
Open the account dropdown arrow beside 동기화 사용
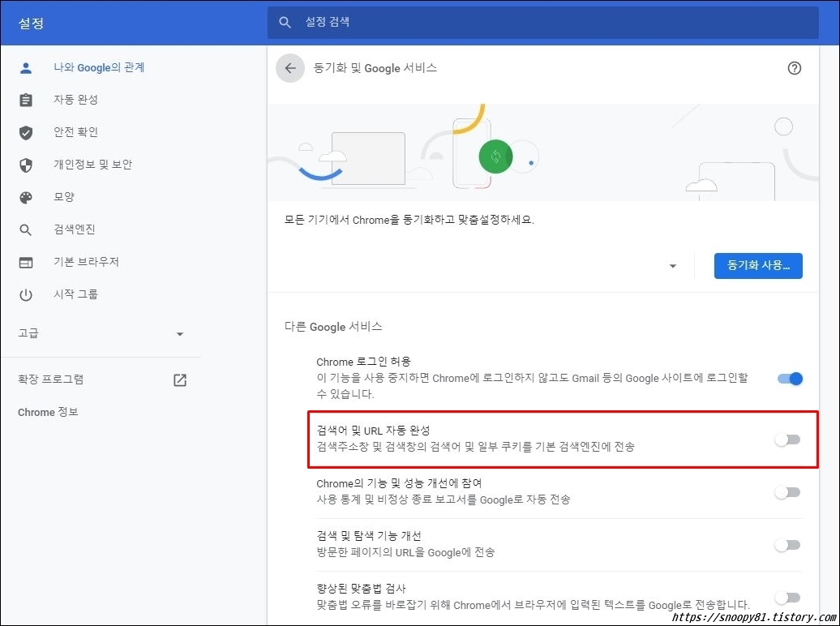coord(673,266)
